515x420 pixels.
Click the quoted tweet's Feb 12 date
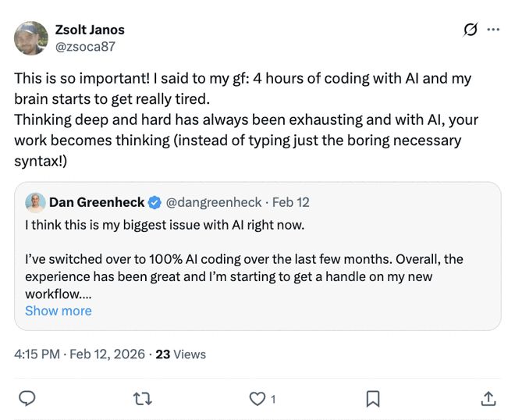click(291, 202)
